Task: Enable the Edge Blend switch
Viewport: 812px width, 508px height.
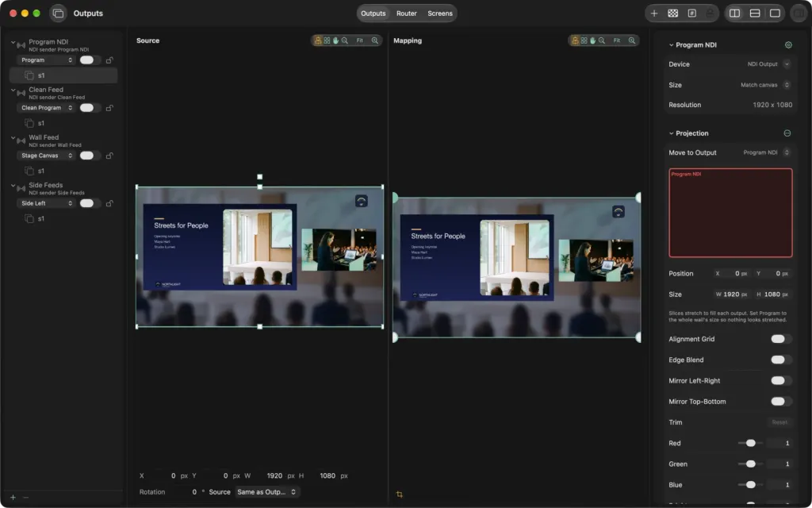Action: (x=781, y=360)
